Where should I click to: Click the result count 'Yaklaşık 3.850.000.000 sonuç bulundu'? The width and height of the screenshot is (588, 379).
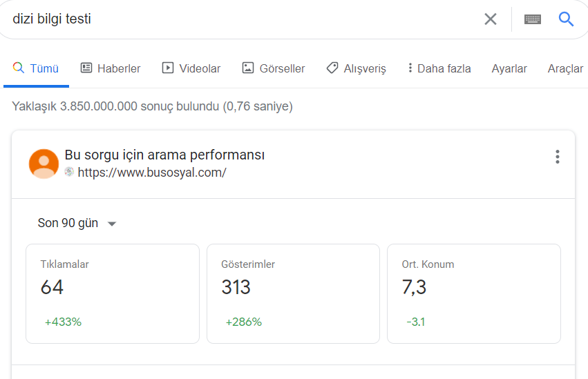click(x=115, y=106)
